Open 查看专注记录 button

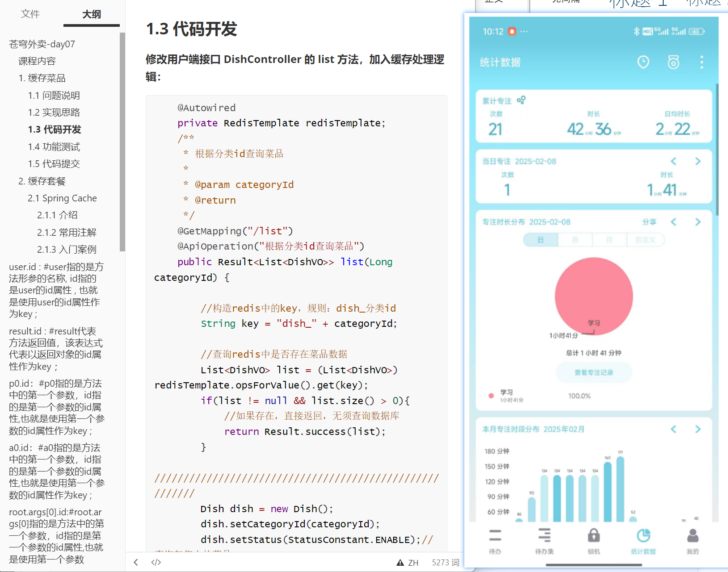click(x=594, y=372)
